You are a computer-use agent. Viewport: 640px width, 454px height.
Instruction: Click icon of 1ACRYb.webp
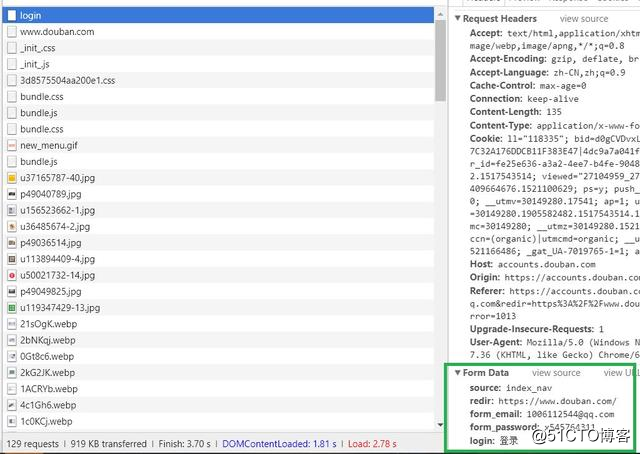(x=12, y=389)
